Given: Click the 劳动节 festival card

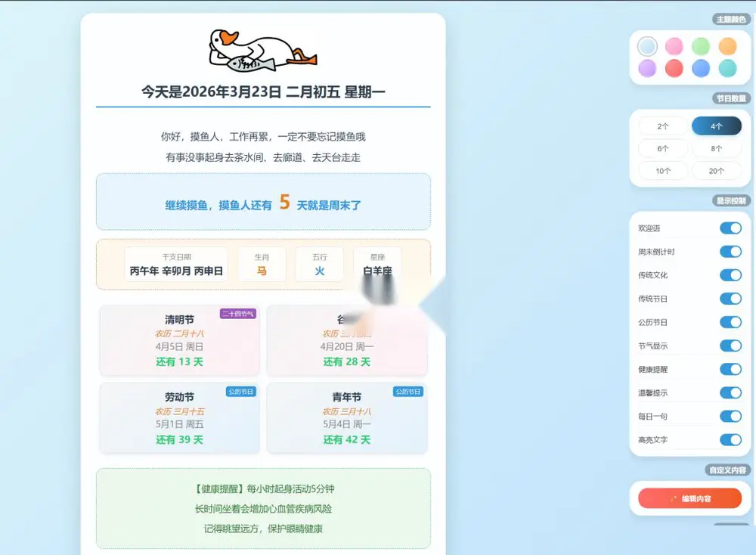Looking at the screenshot, I should [179, 418].
